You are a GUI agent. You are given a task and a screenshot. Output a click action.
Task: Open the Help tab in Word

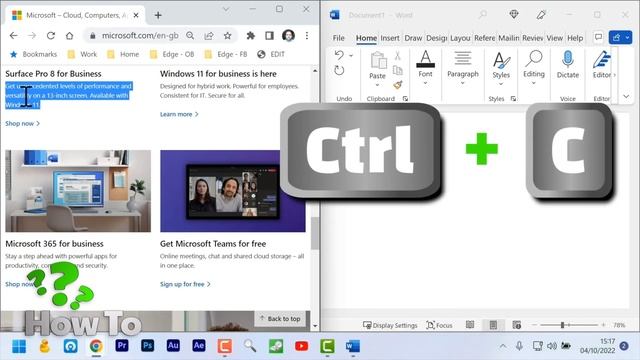coord(575,38)
